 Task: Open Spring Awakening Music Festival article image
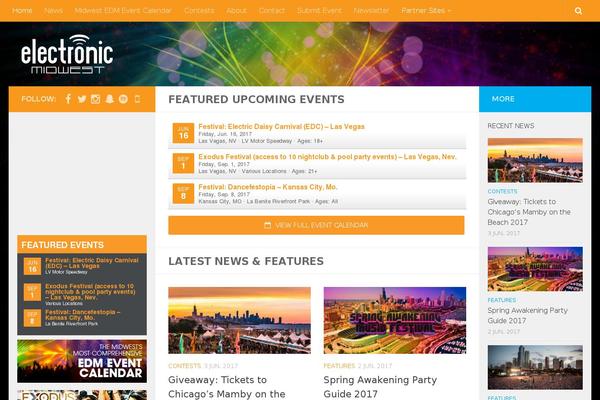point(395,320)
